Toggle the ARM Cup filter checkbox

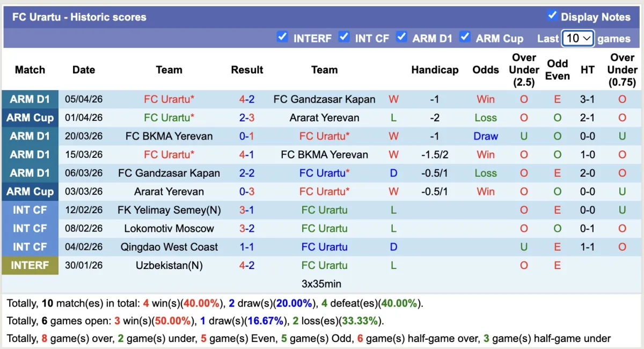[x=465, y=37]
